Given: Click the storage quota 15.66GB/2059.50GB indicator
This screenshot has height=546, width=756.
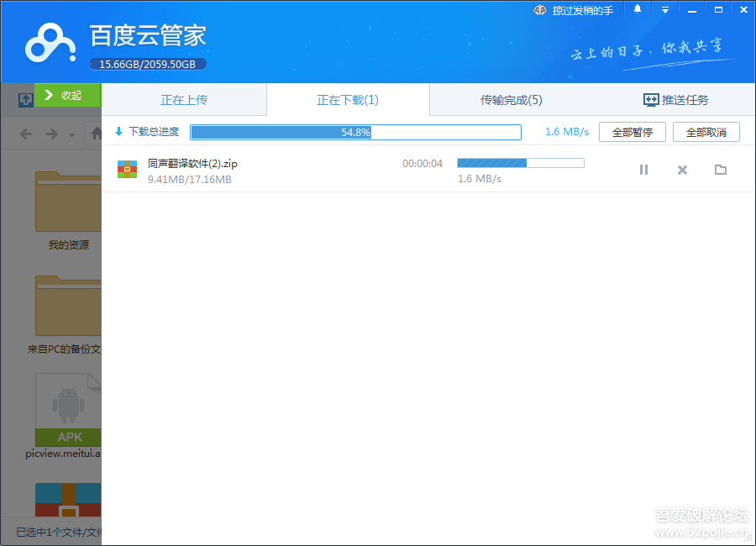Looking at the screenshot, I should [148, 64].
